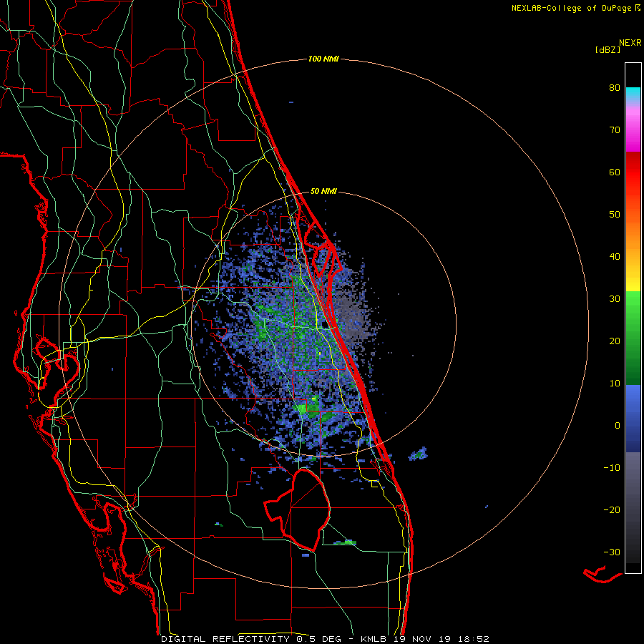Click the Lake Okeechobee outline on the map
644x644 pixels.
click(x=298, y=509)
